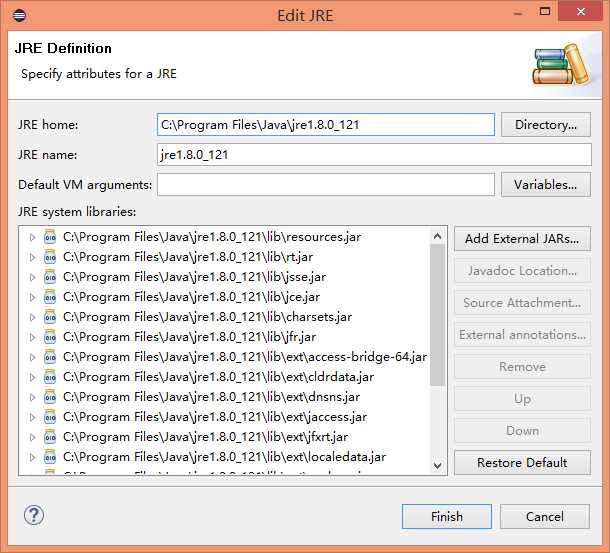The height and width of the screenshot is (553, 610).
Task: Select the lib\rt.jar path text
Action: tap(188, 257)
